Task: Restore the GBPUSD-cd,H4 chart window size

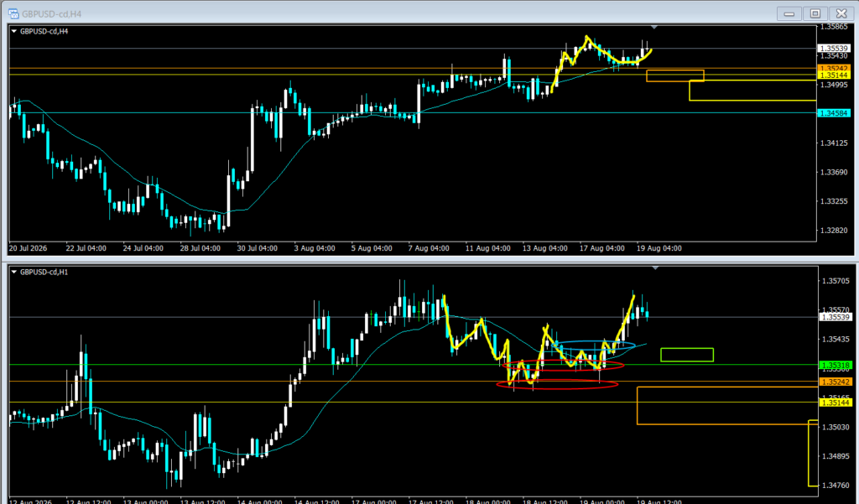Action: coord(815,13)
